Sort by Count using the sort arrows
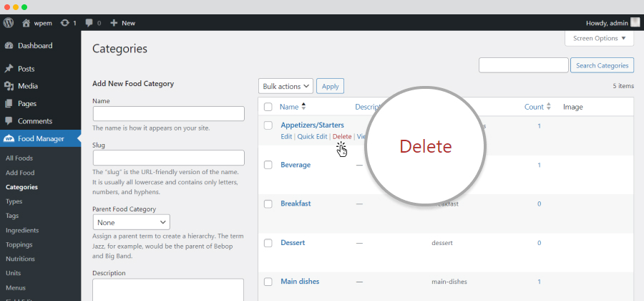This screenshot has height=301, width=644. 548,107
